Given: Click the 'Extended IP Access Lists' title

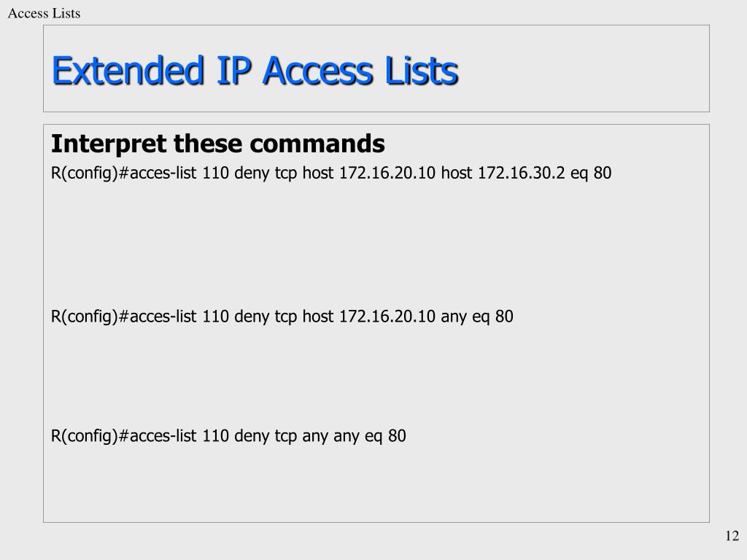Looking at the screenshot, I should click(255, 71).
